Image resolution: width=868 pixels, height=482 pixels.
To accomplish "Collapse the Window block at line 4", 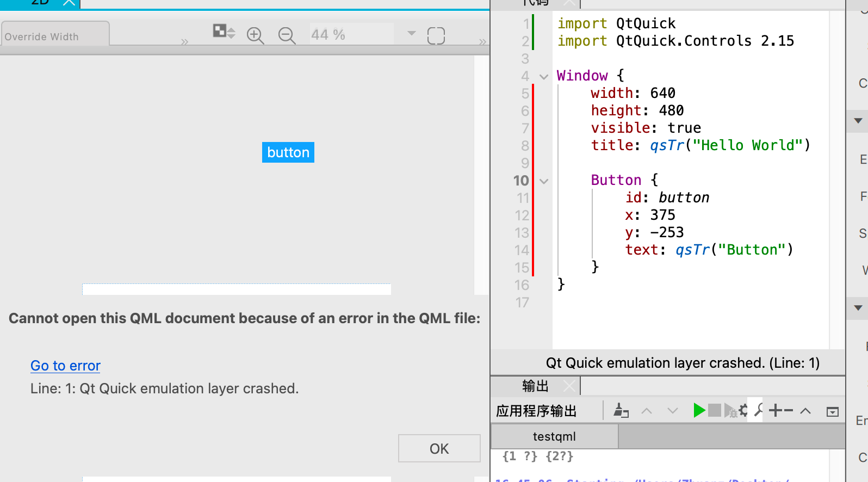I will pyautogui.click(x=543, y=77).
